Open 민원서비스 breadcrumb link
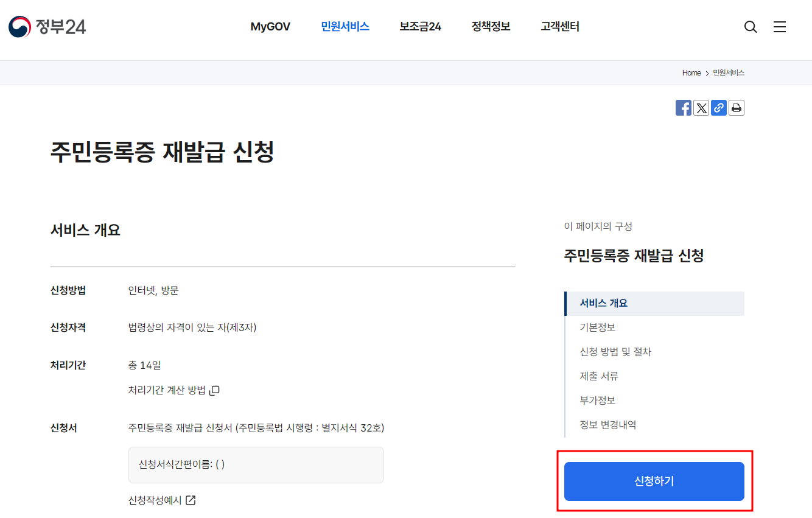The image size is (812, 518). coord(728,72)
